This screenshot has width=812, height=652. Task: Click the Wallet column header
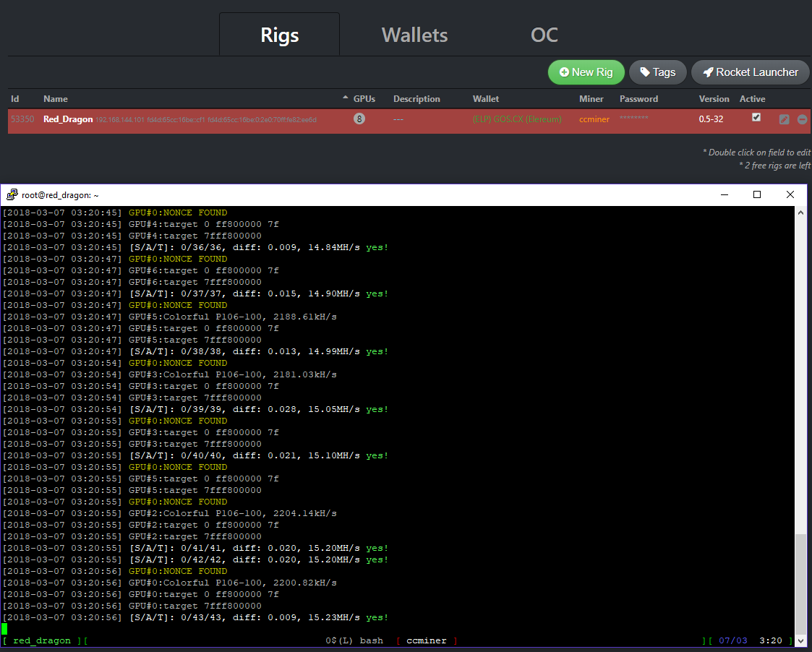pyautogui.click(x=486, y=99)
